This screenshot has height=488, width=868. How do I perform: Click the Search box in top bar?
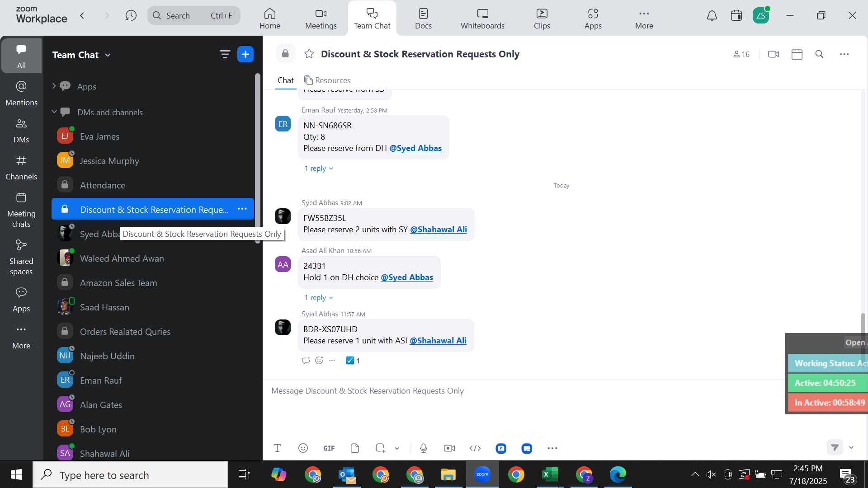pos(193,16)
